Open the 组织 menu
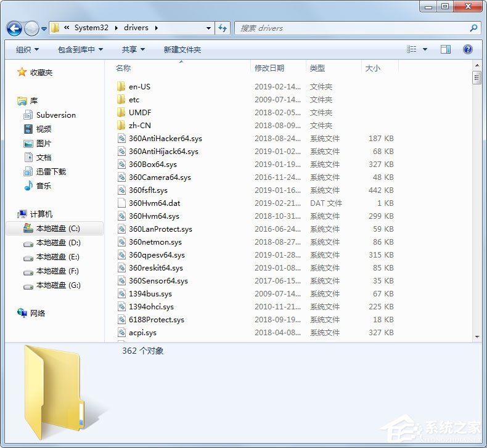Image resolution: width=487 pixels, height=448 pixels. 27,49
